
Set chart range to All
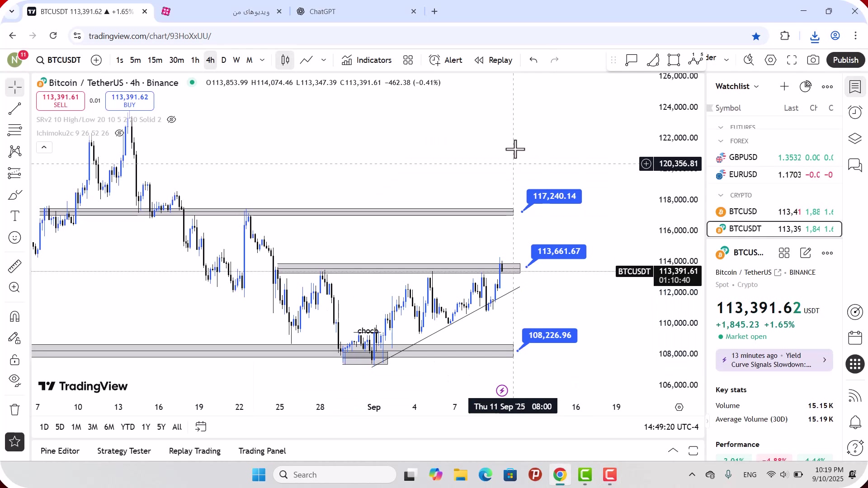pos(177,427)
